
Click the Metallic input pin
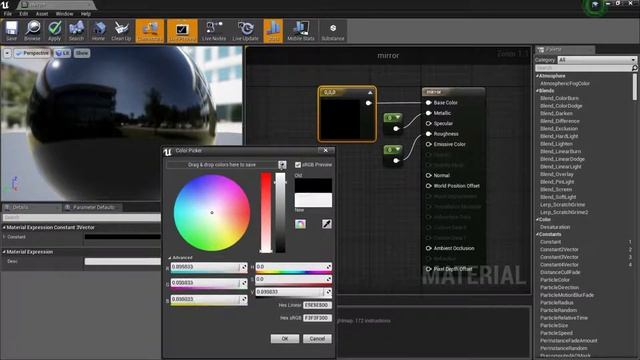[429, 113]
